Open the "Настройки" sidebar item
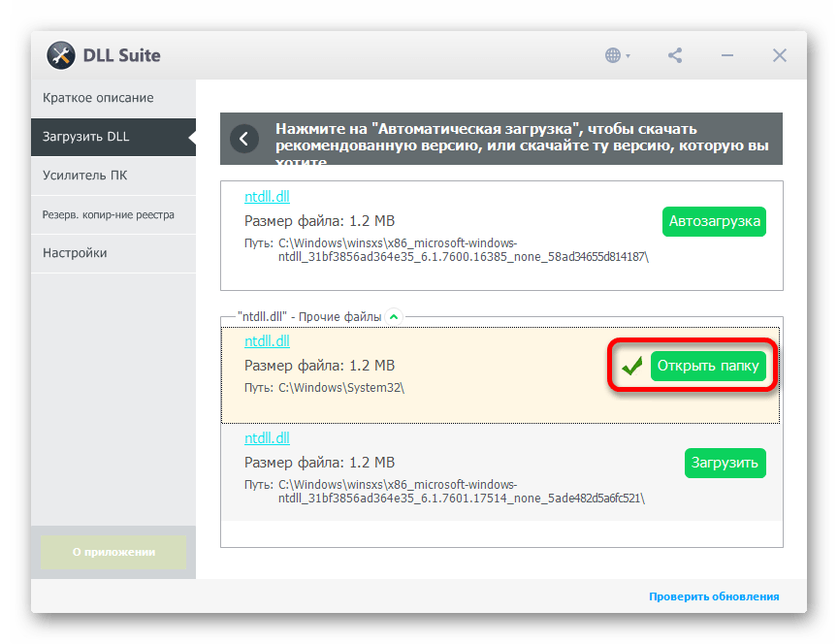Image resolution: width=838 pixels, height=644 pixels. click(75, 253)
